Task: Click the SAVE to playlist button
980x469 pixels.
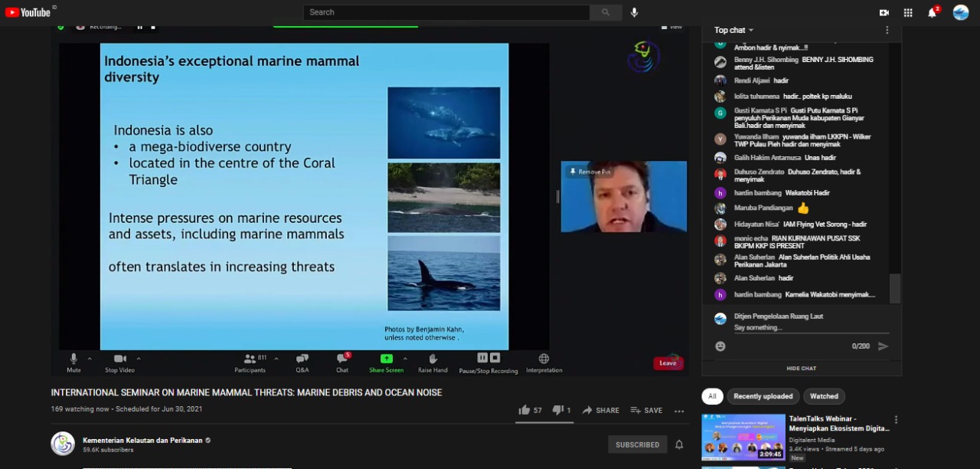Action: [646, 410]
